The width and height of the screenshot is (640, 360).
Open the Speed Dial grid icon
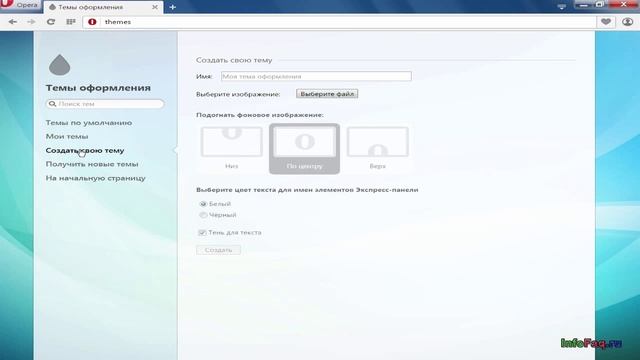point(71,22)
